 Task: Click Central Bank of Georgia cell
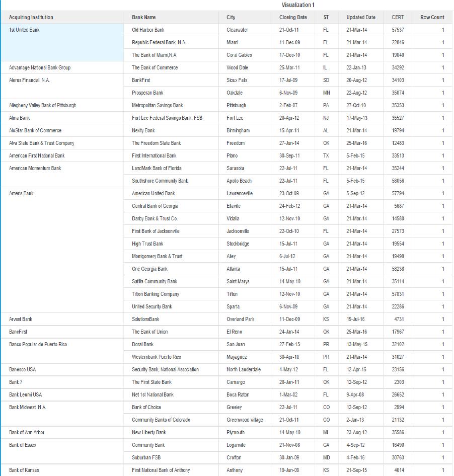pyautogui.click(x=171, y=206)
